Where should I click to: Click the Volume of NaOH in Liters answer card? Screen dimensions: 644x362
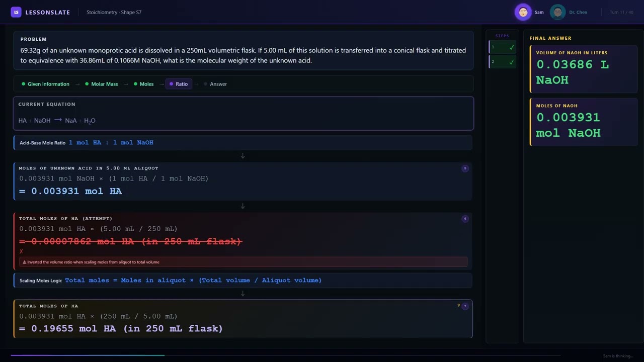(x=584, y=69)
